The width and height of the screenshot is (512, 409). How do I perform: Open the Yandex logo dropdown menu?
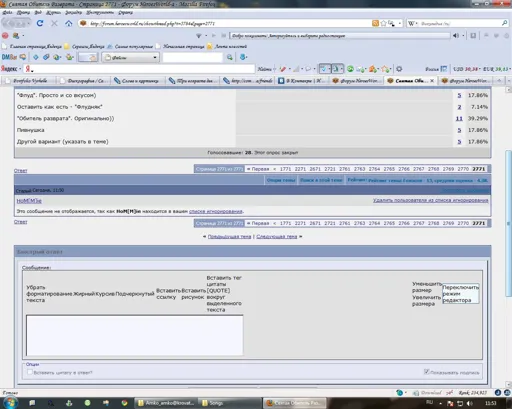11,69
